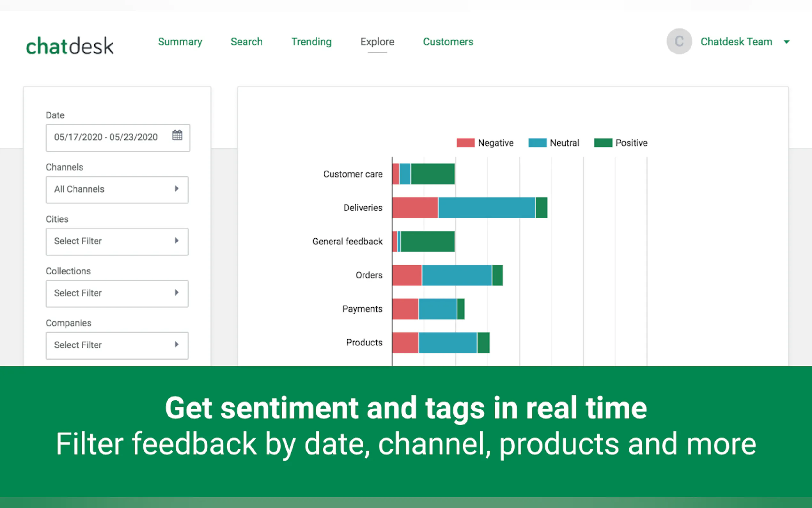Click the General feedback chart label

tap(347, 241)
